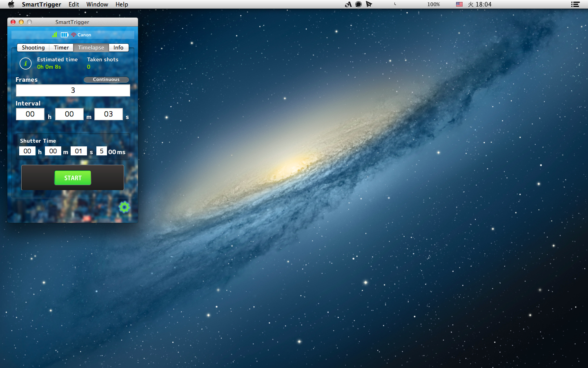Click the Interval minutes field

tap(69, 114)
